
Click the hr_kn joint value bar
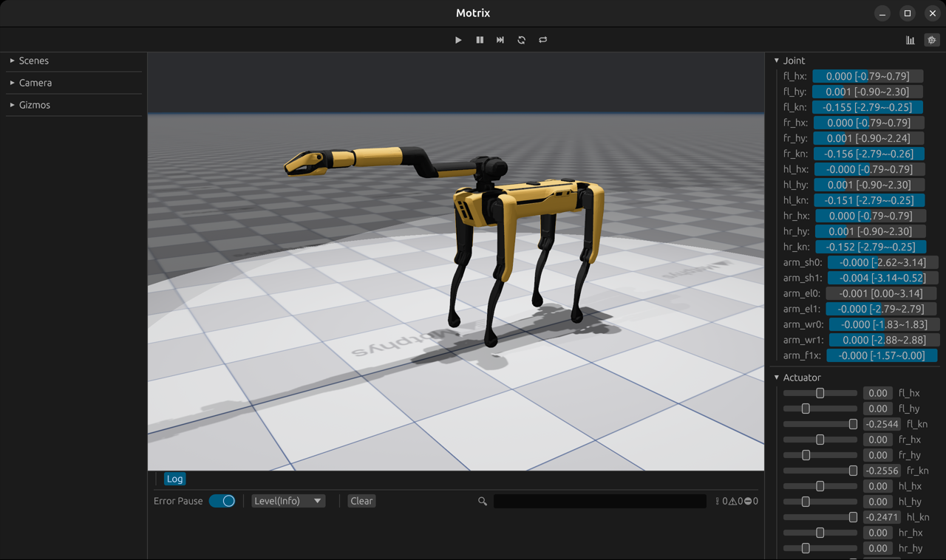871,247
